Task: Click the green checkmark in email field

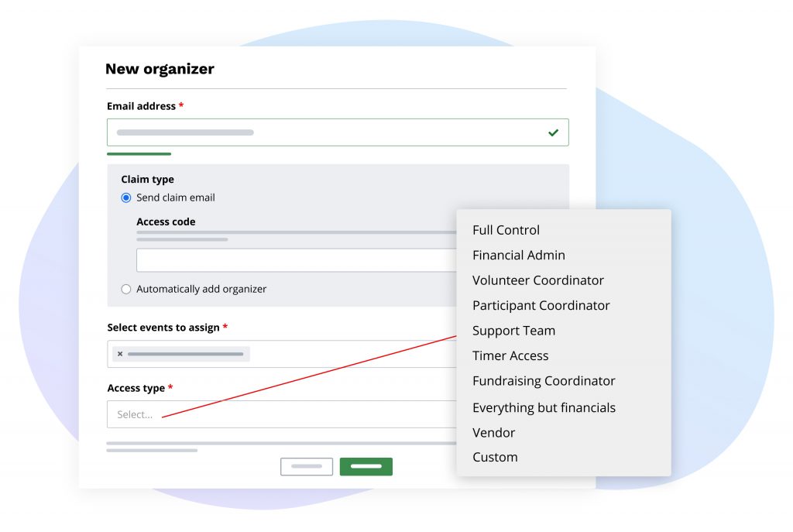Action: click(553, 132)
